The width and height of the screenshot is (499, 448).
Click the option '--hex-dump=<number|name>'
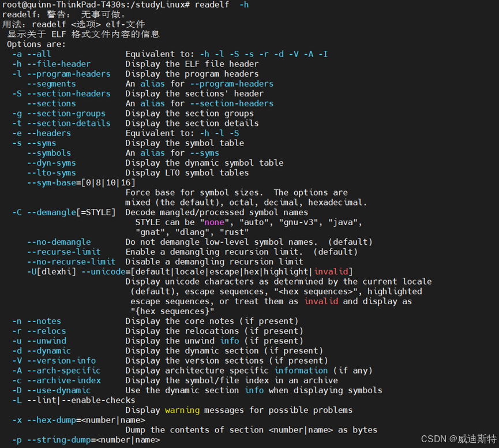(86, 420)
